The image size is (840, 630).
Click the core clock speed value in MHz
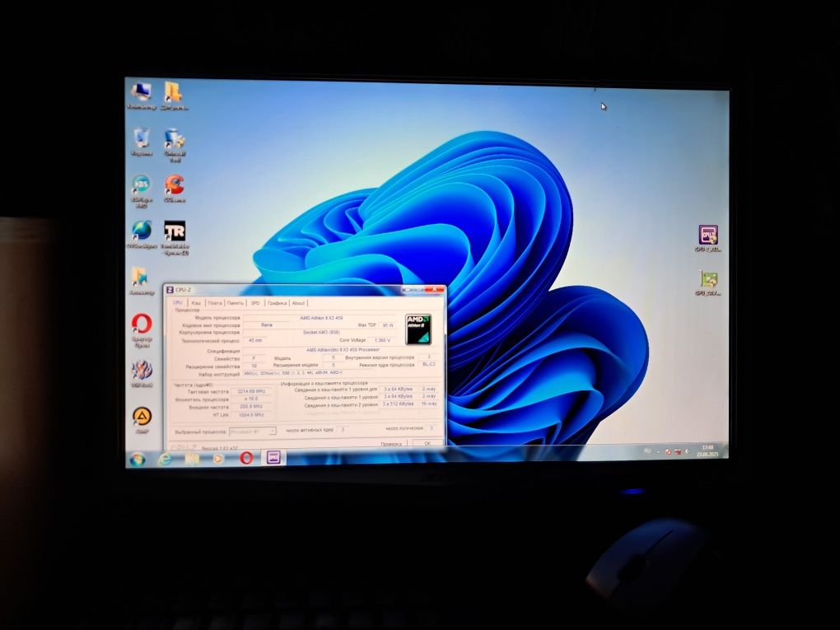(252, 392)
